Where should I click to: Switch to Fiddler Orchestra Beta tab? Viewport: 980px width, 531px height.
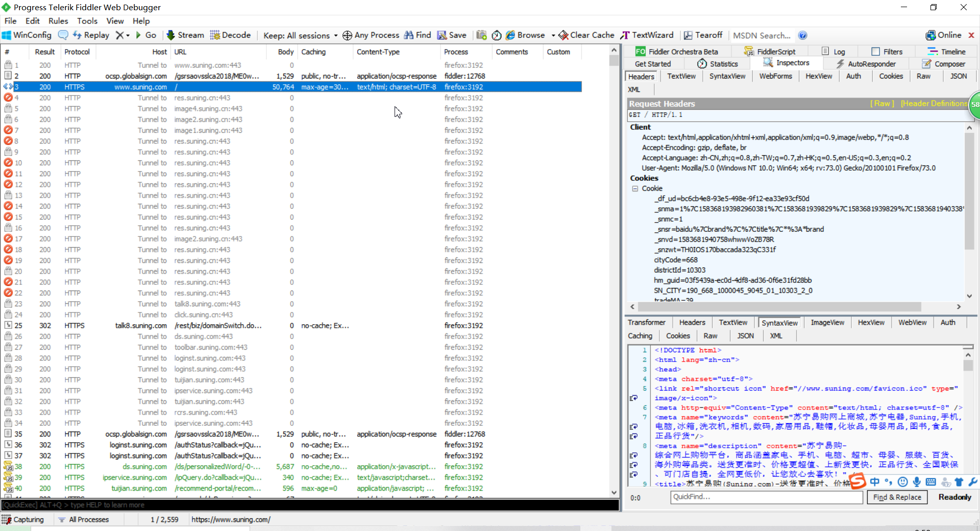click(677, 52)
